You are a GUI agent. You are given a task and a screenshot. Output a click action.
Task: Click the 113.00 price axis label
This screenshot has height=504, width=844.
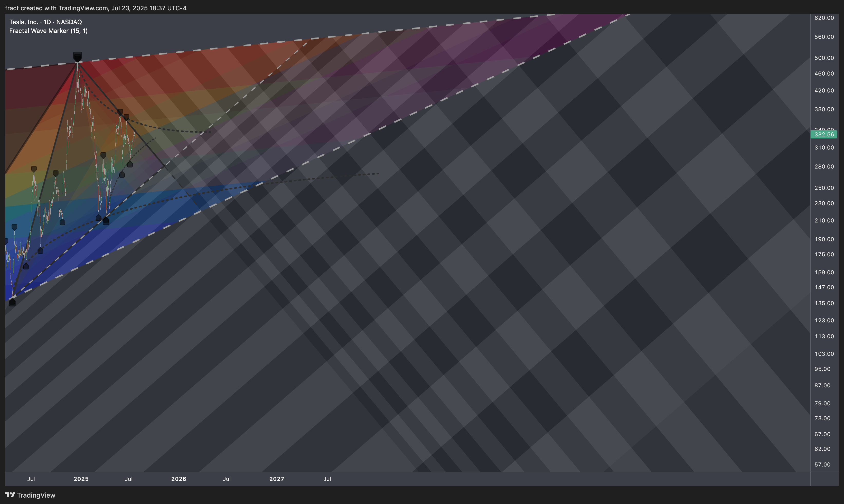(824, 336)
